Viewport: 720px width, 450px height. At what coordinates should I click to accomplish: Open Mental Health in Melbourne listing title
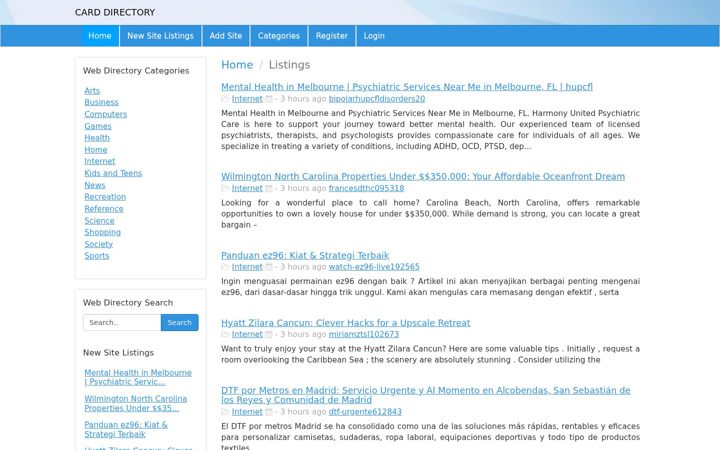point(407,87)
